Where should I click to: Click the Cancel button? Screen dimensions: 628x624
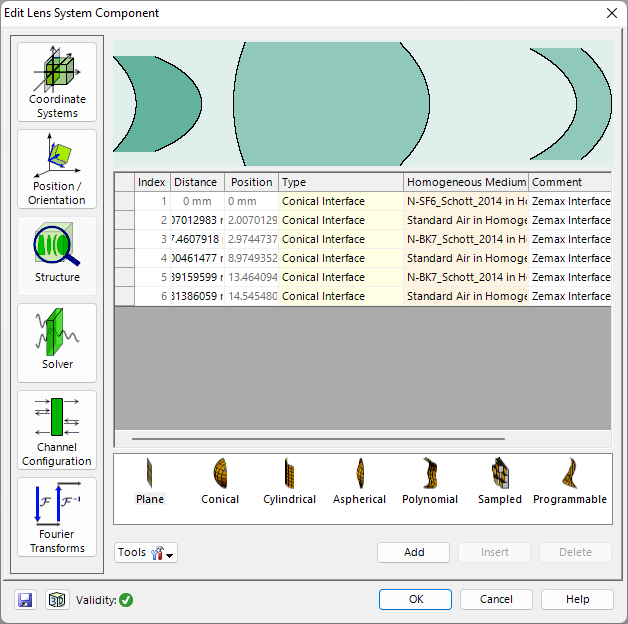pyautogui.click(x=496, y=599)
